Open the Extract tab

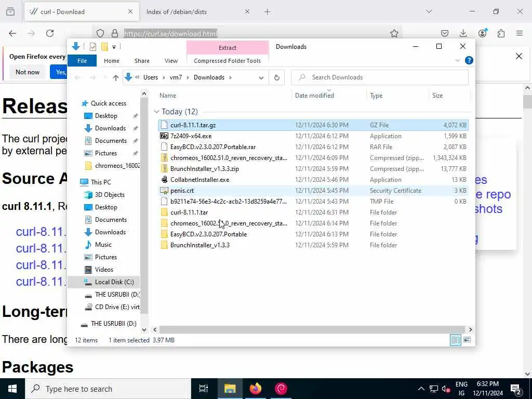tap(228, 48)
